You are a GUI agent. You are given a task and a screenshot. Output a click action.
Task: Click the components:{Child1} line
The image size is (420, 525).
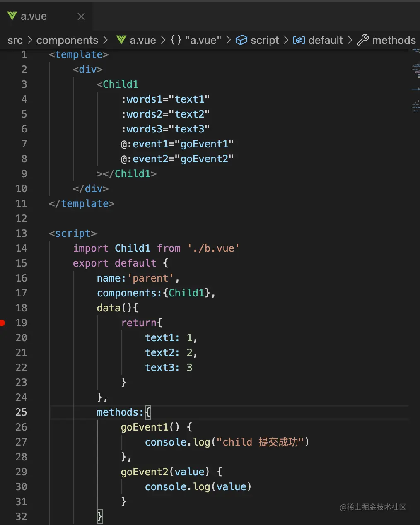pos(157,293)
